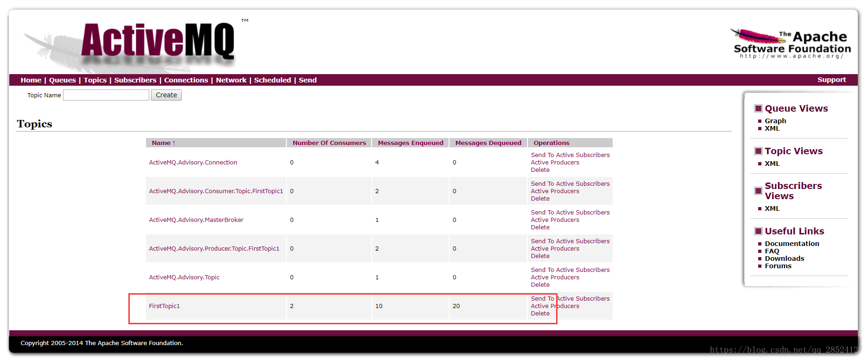Sort by Messages Dequeued column
Viewport: 868px width, 359px height.
488,143
